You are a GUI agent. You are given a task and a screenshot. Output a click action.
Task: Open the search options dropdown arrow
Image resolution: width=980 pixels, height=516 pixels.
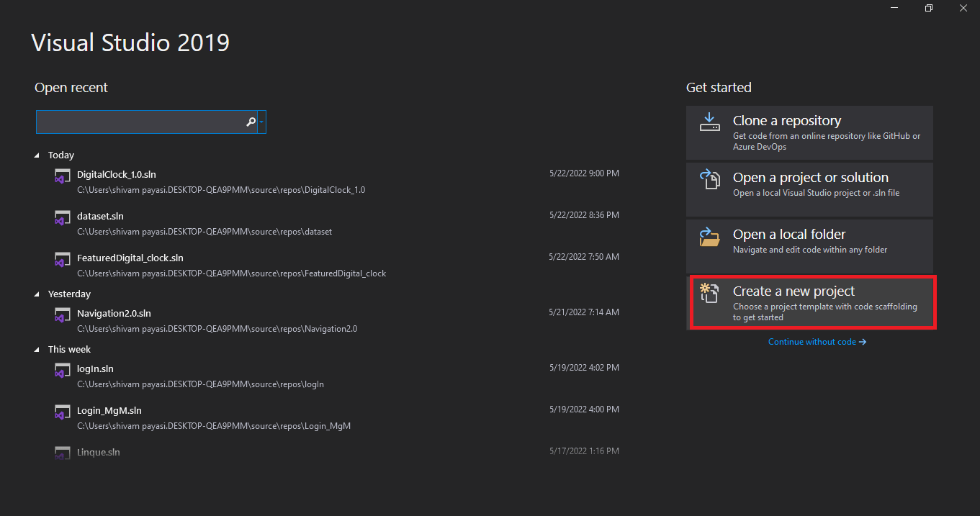click(x=261, y=122)
